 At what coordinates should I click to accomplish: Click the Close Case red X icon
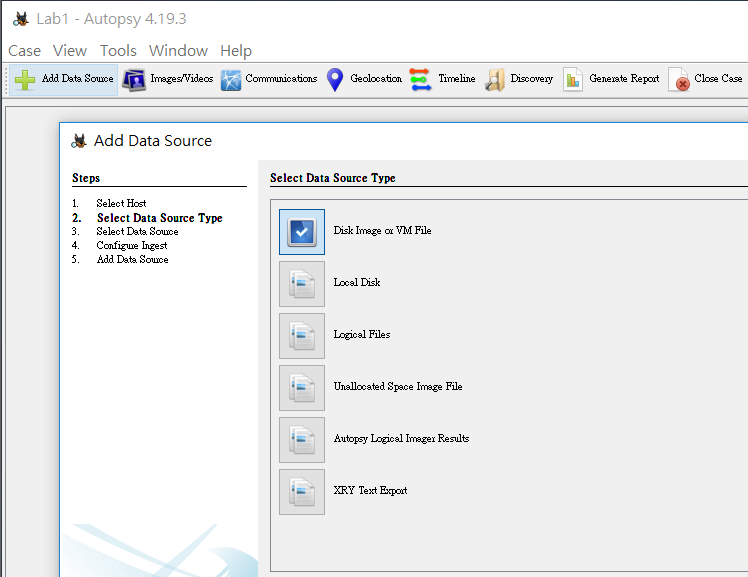(679, 80)
